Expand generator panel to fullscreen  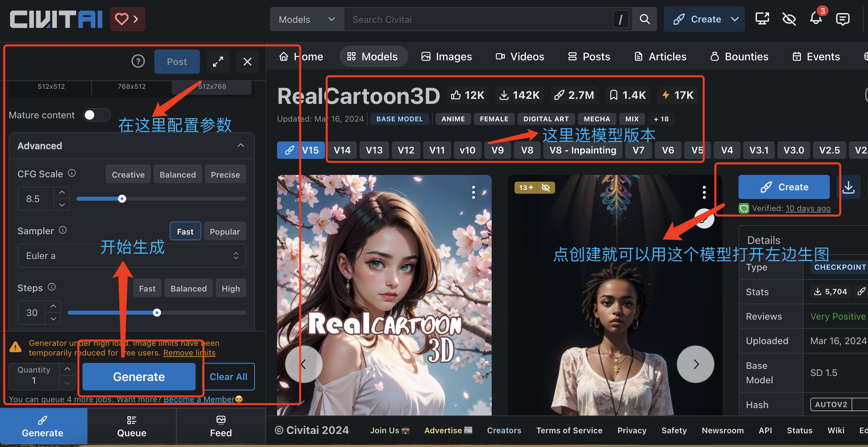point(218,62)
